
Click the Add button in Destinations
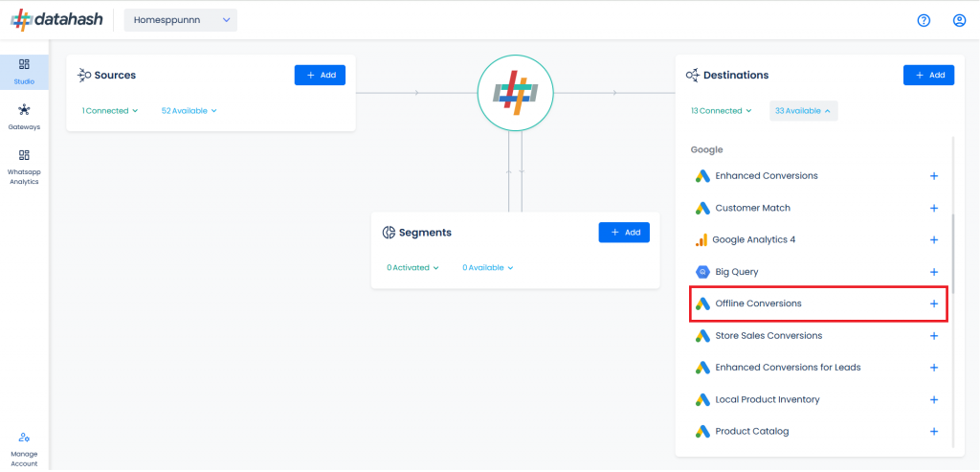point(928,75)
